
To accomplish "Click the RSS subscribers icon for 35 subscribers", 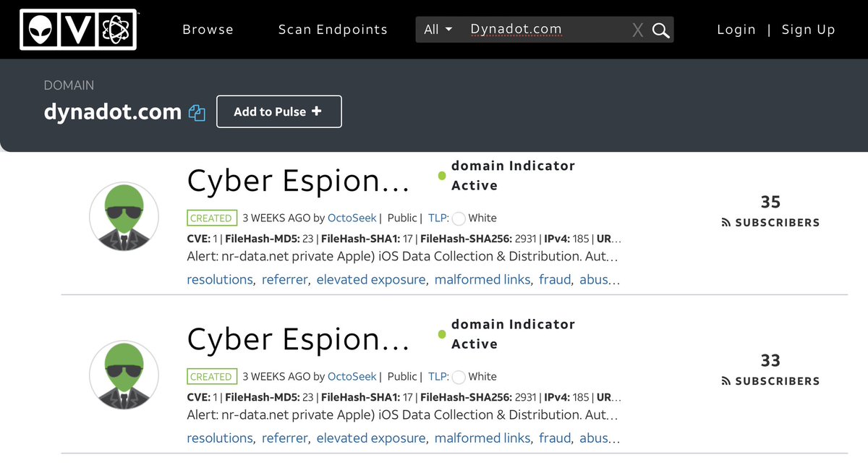I will coord(726,223).
